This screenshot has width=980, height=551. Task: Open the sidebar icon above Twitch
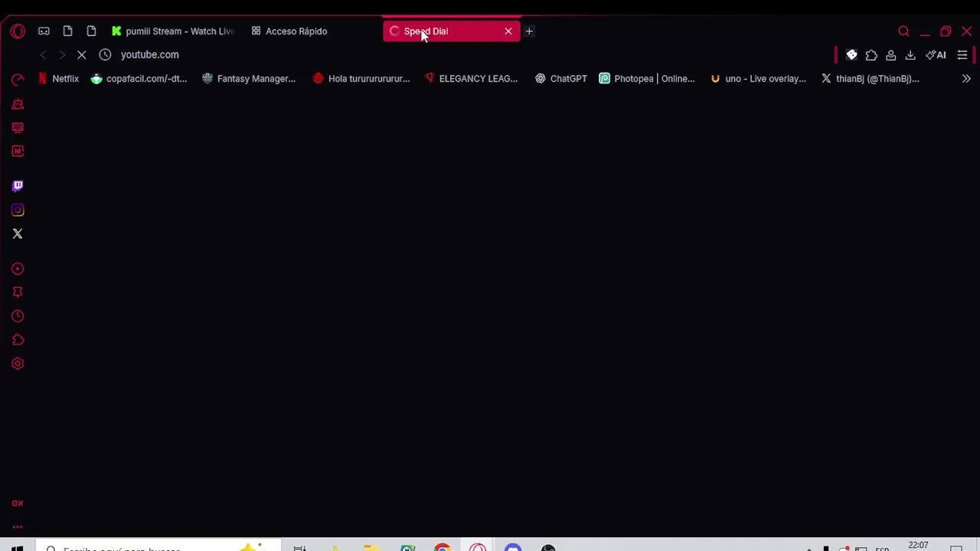click(18, 152)
